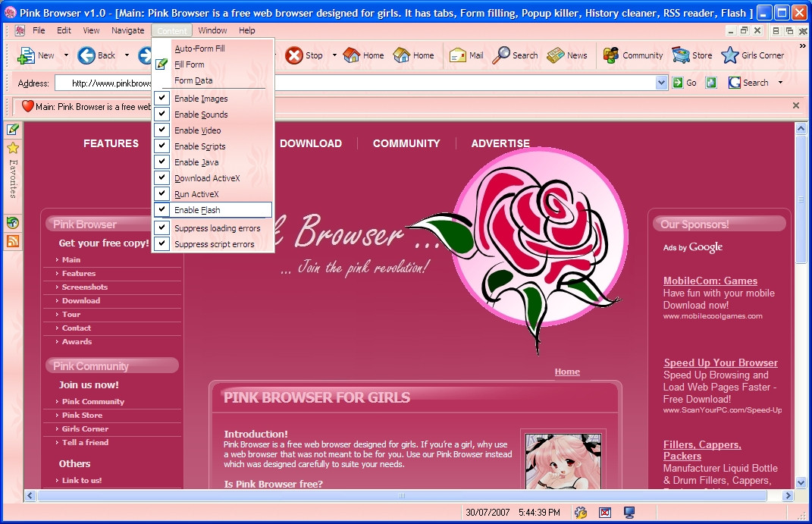Open the Window menu
812x524 pixels.
point(212,30)
